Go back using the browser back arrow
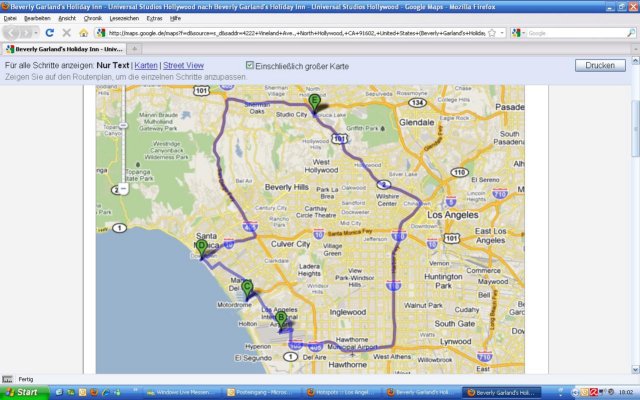640x400 pixels. 13,33
